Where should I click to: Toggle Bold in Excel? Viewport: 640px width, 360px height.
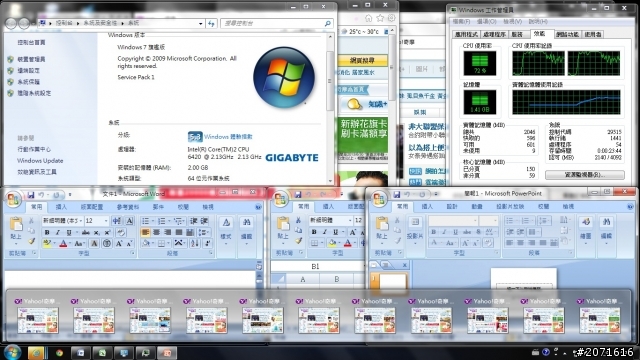[x=314, y=232]
